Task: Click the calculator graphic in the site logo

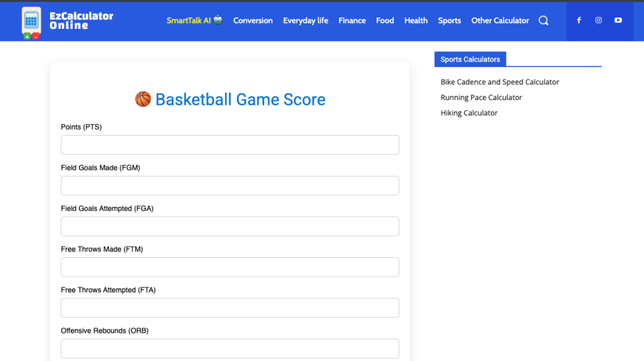Action: (31, 20)
